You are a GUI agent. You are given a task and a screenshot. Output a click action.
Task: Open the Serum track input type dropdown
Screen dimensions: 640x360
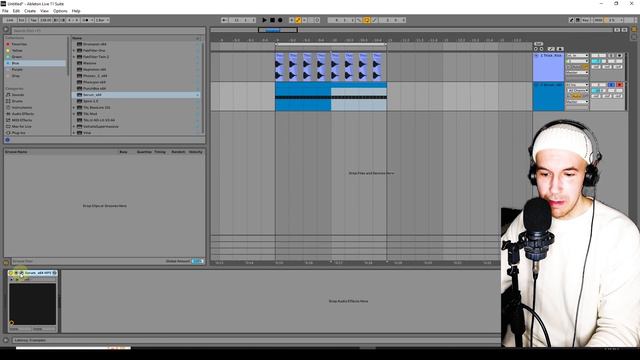[x=577, y=85]
